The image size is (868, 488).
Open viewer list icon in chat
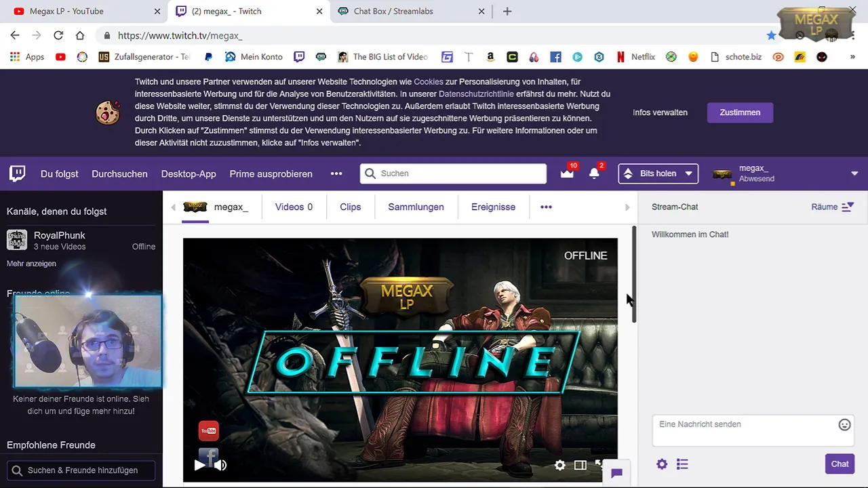pos(682,464)
